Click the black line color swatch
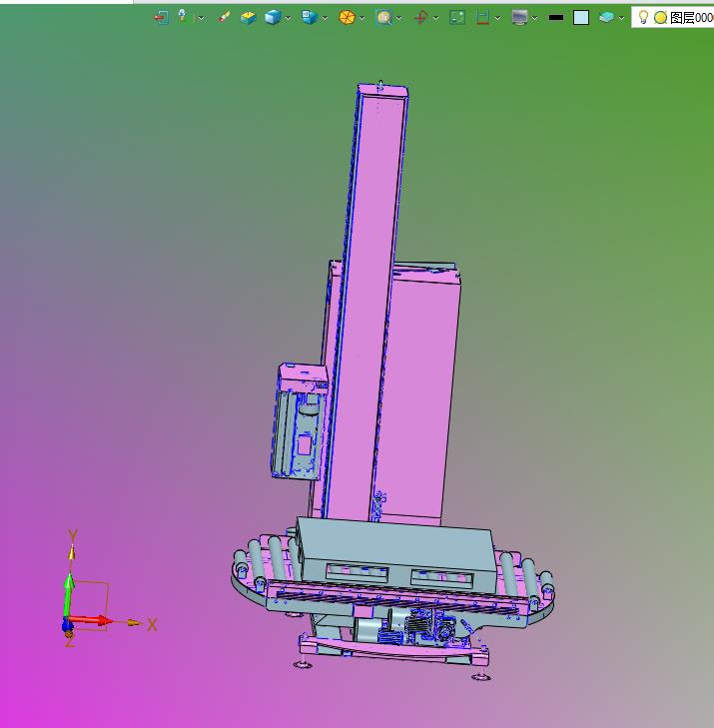The height and width of the screenshot is (728, 714). [x=555, y=18]
